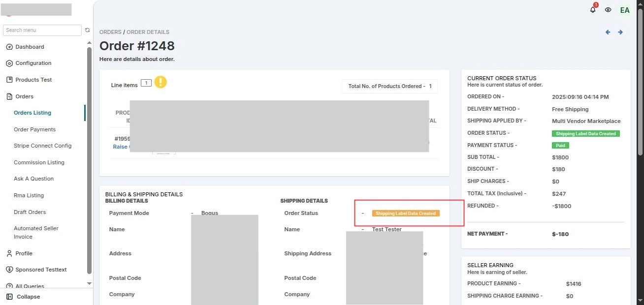This screenshot has width=644, height=305.
Task: Open the Profile menu item
Action: point(24,253)
